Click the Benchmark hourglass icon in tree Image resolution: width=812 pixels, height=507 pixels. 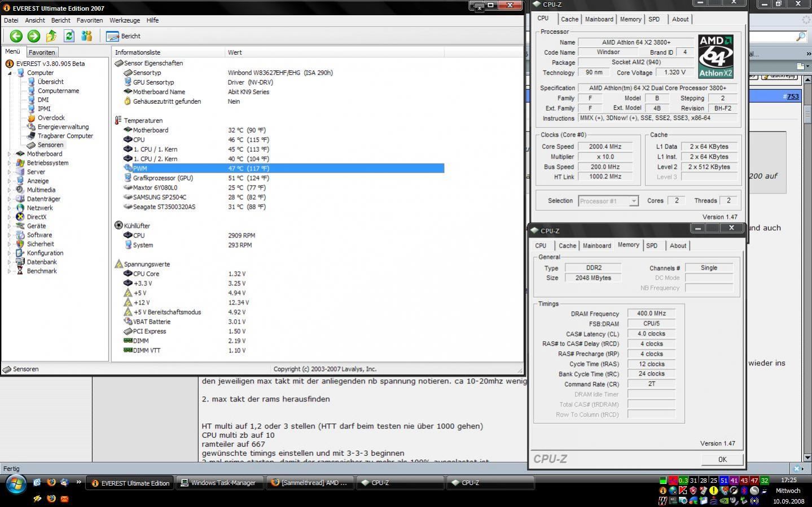pyautogui.click(x=20, y=271)
